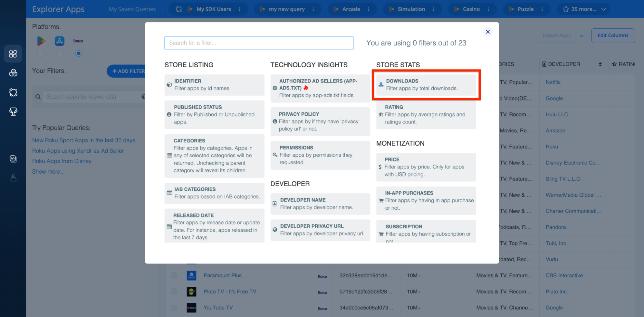The width and height of the screenshot is (644, 317).
Task: Select the Permissions filter card
Action: (320, 155)
